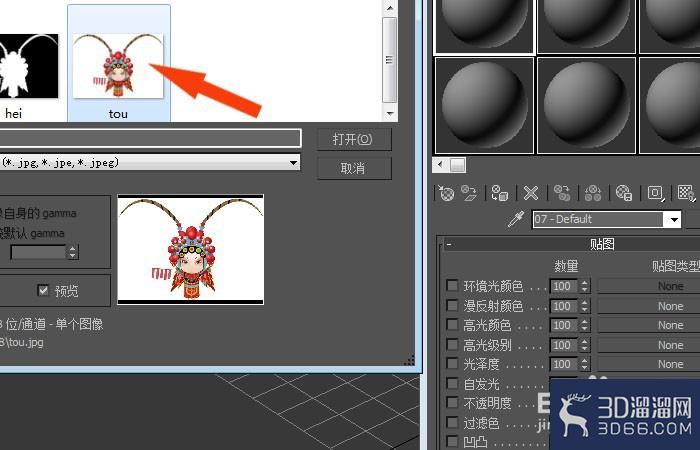Click the None map button for 漫反射颜色

click(649, 306)
